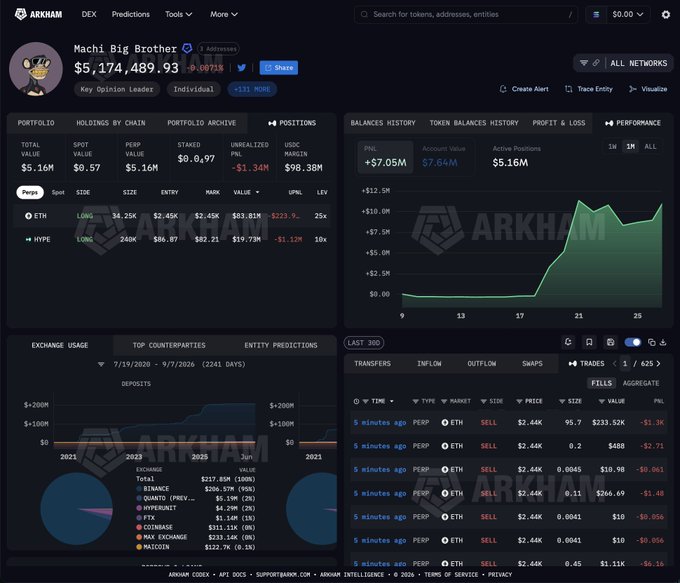Switch to the Profit & Loss tab
The image size is (680, 583).
[559, 123]
